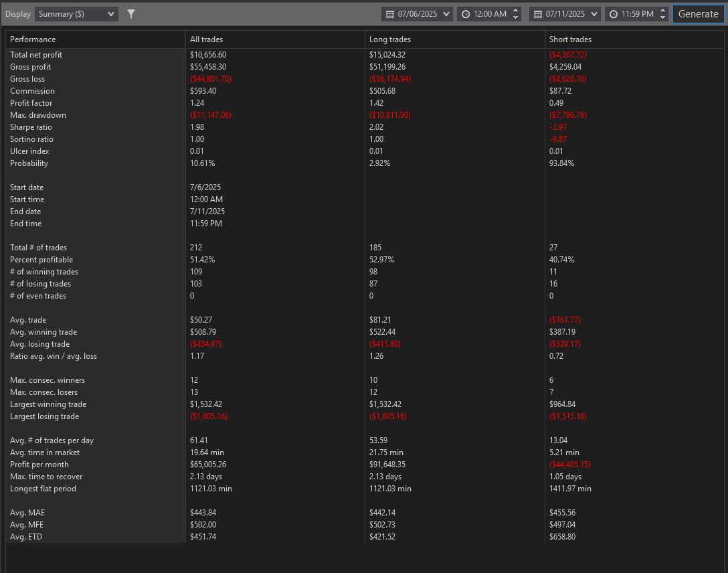Select Total # of trades value 212
The width and height of the screenshot is (728, 573).
196,248
